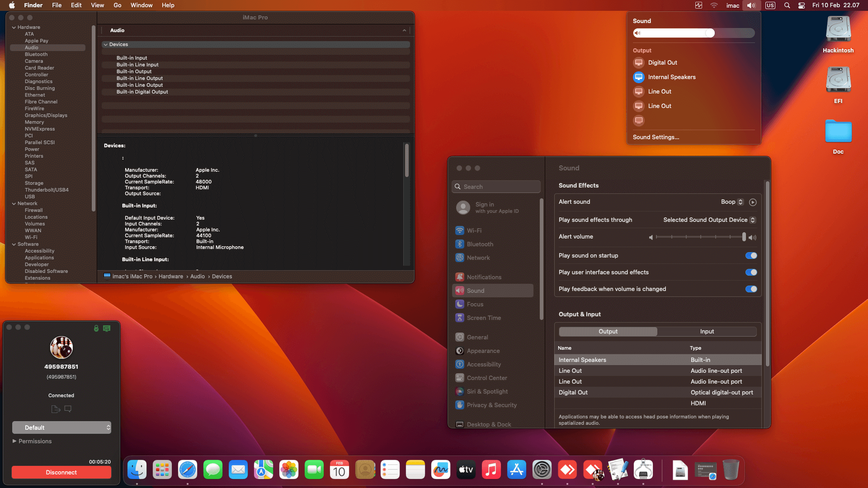Switch to the Input tab
Image resolution: width=868 pixels, height=488 pixels.
(707, 332)
